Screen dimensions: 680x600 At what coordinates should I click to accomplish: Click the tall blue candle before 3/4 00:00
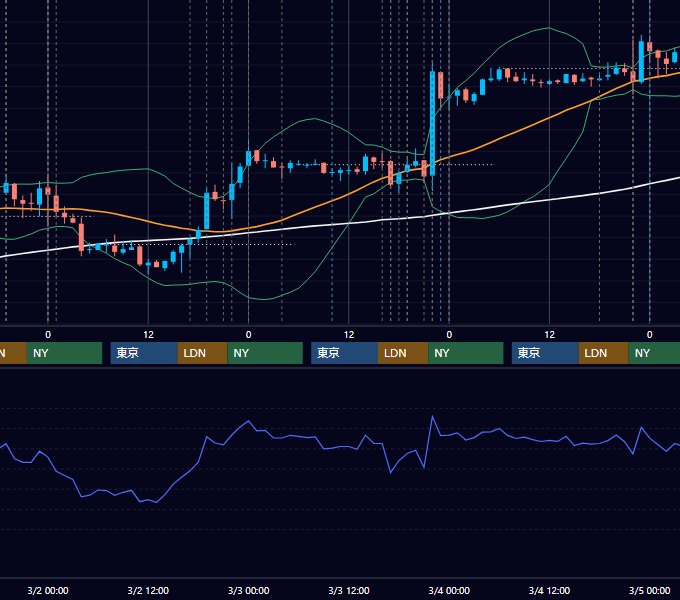click(x=432, y=124)
